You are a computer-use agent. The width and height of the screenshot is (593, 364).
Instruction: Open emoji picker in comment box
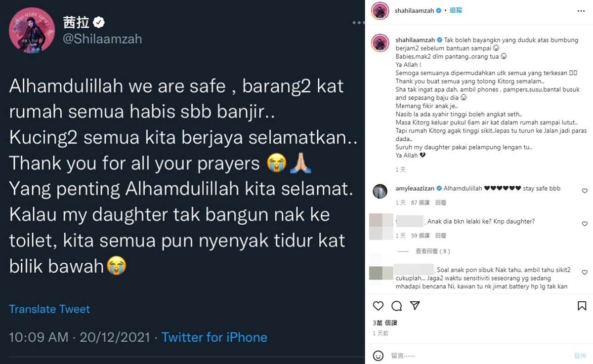click(378, 355)
